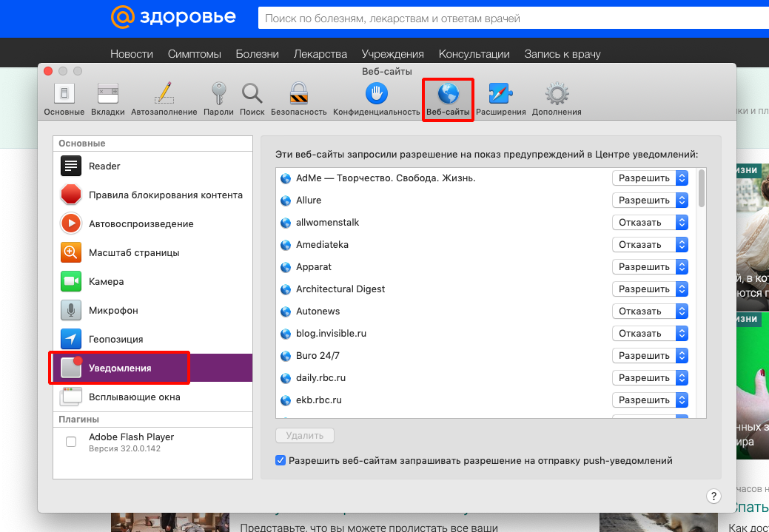The image size is (769, 532).
Task: Go to Лекарства in the site menu
Action: click(320, 54)
